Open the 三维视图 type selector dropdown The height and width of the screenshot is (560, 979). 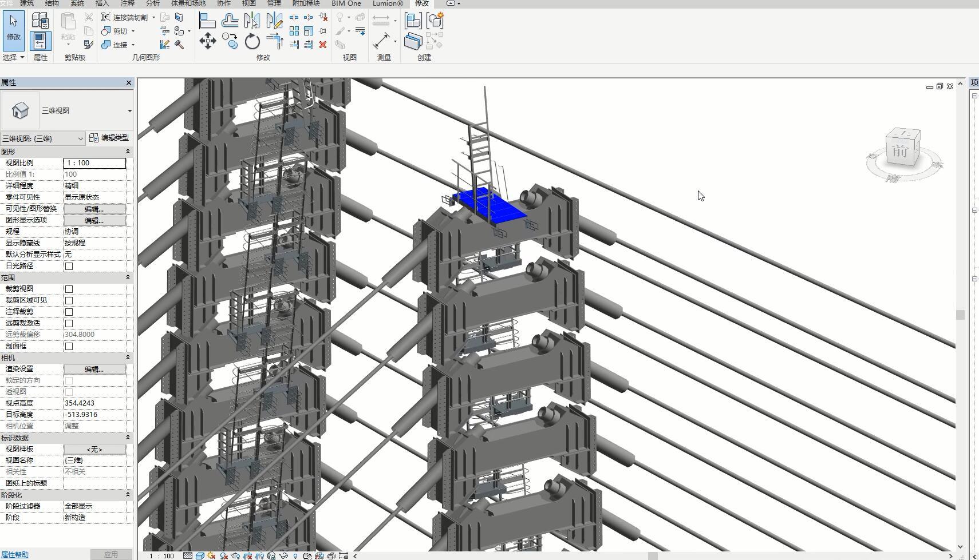(x=129, y=111)
